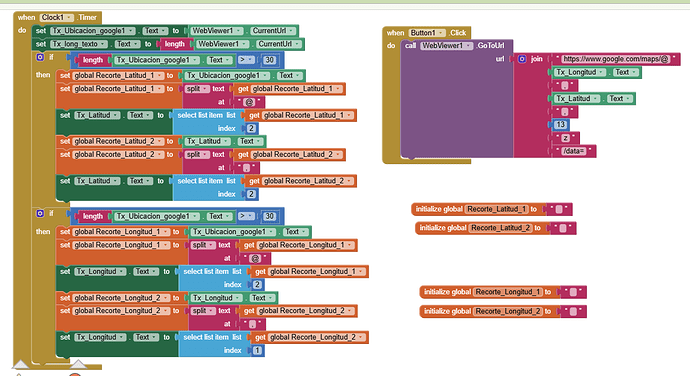Click the initialize global Recorte_Longitud_2 name field
The height and width of the screenshot is (376, 690).
pyautogui.click(x=508, y=312)
